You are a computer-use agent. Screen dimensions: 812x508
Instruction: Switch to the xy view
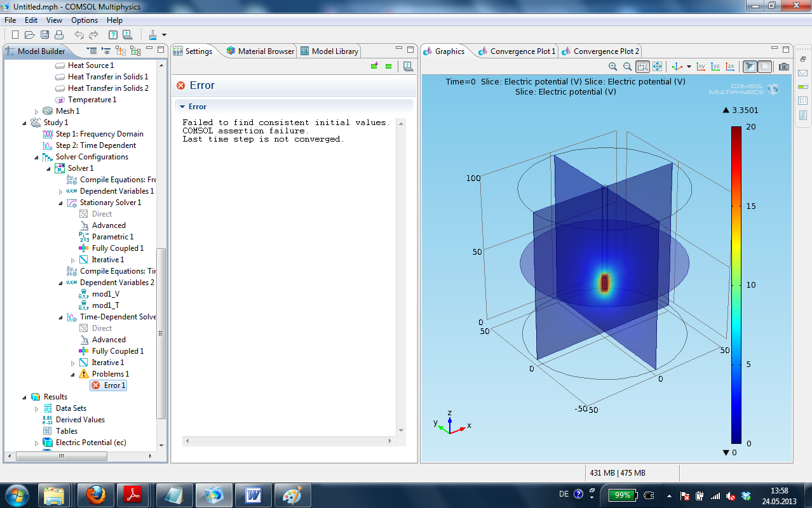pos(701,67)
